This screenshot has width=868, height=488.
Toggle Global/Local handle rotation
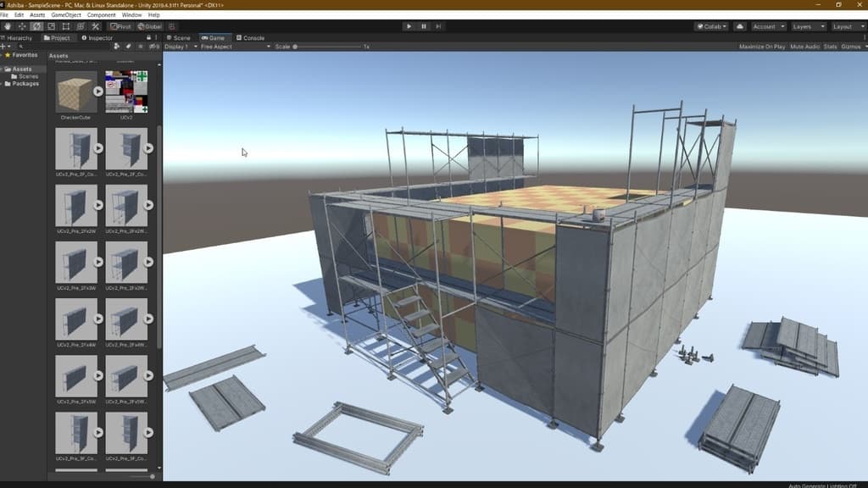tap(149, 26)
